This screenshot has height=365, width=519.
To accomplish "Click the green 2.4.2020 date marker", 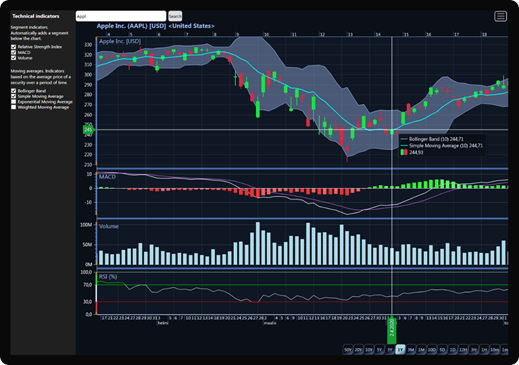I will click(392, 330).
